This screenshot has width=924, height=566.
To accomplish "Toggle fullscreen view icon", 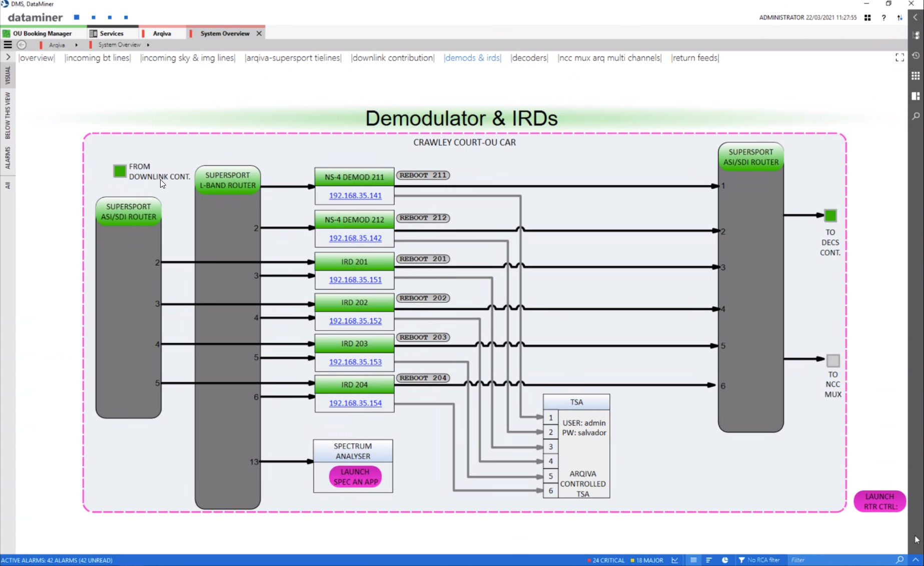I will pos(899,58).
